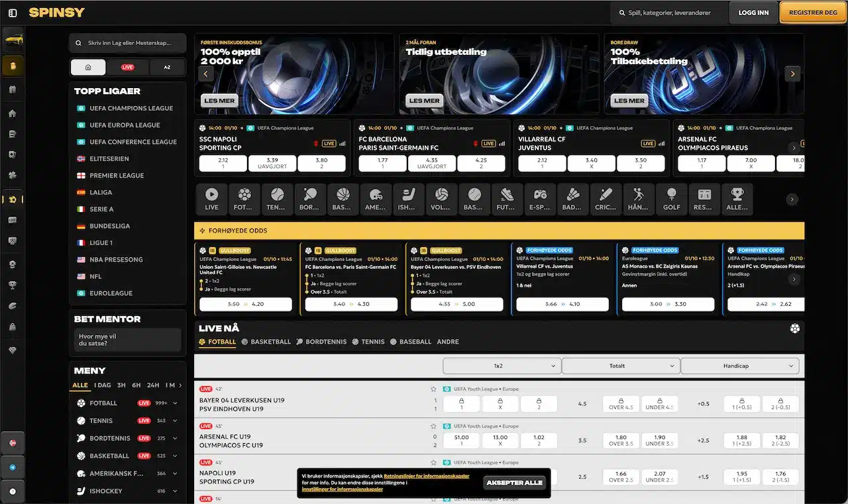Open the Volleyball sport category icon
Screen dimensions: 848x504
pyautogui.click(x=441, y=199)
